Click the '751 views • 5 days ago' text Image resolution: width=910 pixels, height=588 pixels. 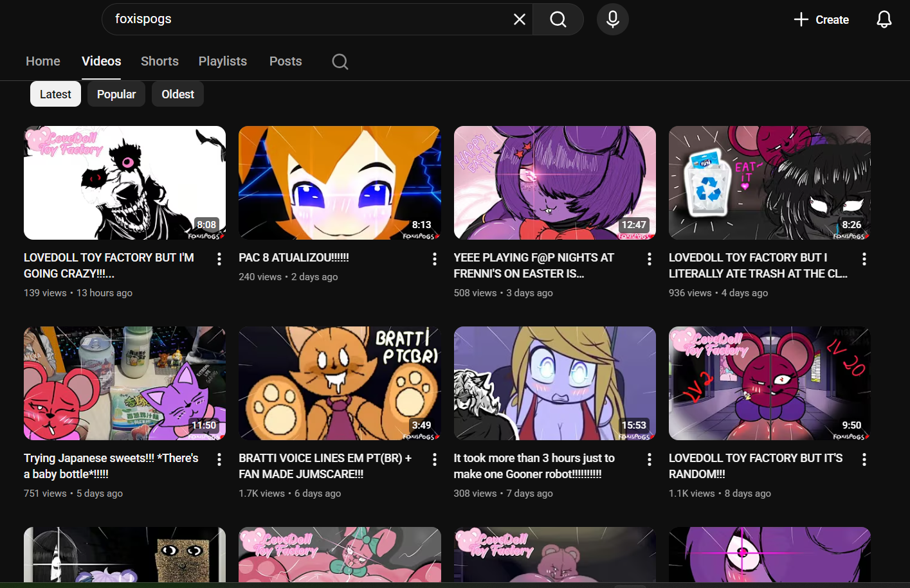click(73, 494)
